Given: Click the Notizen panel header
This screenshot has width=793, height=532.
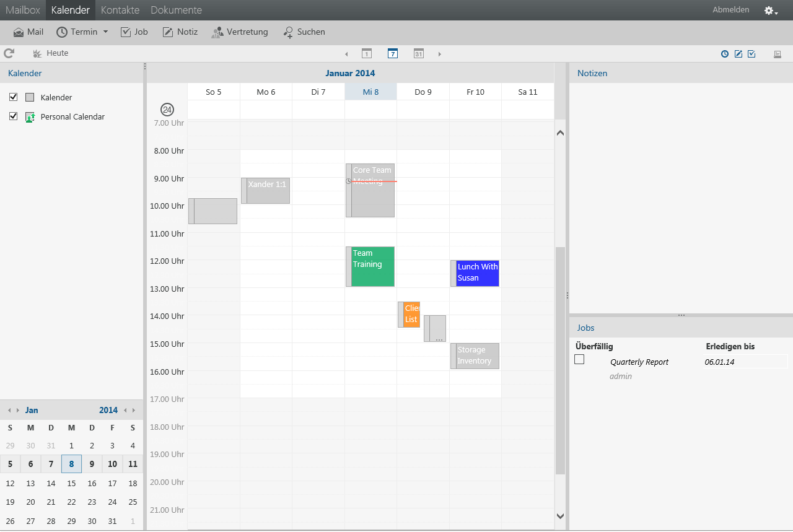Looking at the screenshot, I should [x=681, y=73].
